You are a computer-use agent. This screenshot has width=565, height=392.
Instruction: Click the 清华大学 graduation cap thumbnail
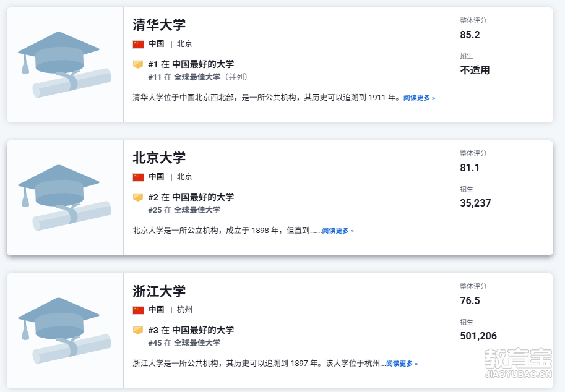pos(64,65)
